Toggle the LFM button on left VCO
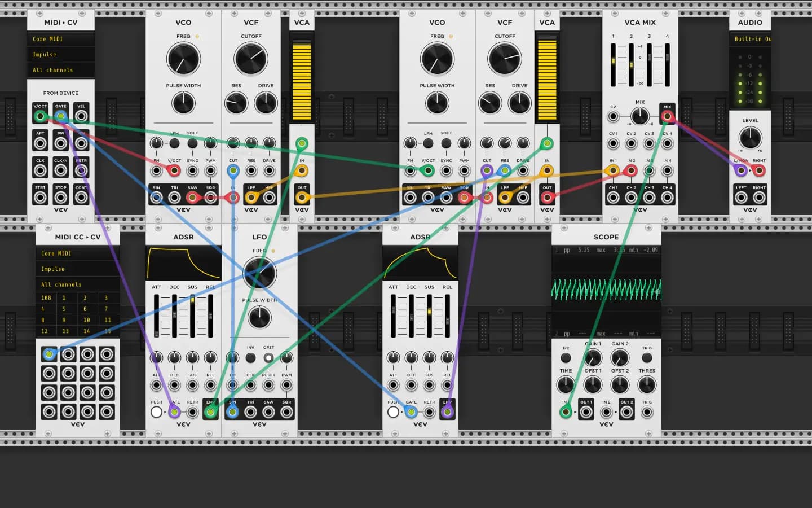 [x=174, y=143]
